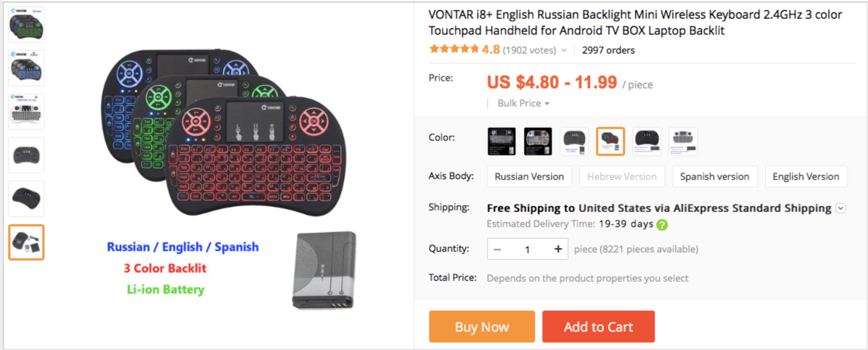868x350 pixels.
Task: Decrease quantity with the minus button
Action: coord(497,249)
